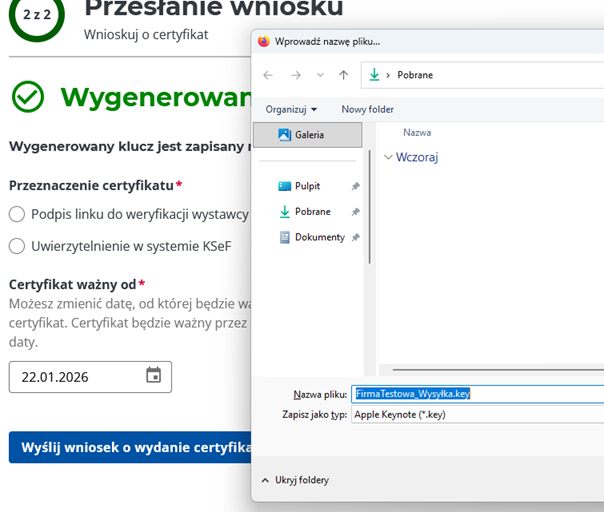Select Podpis linku do weryfikacji radio button
Screen dimensions: 604x512
17,214
